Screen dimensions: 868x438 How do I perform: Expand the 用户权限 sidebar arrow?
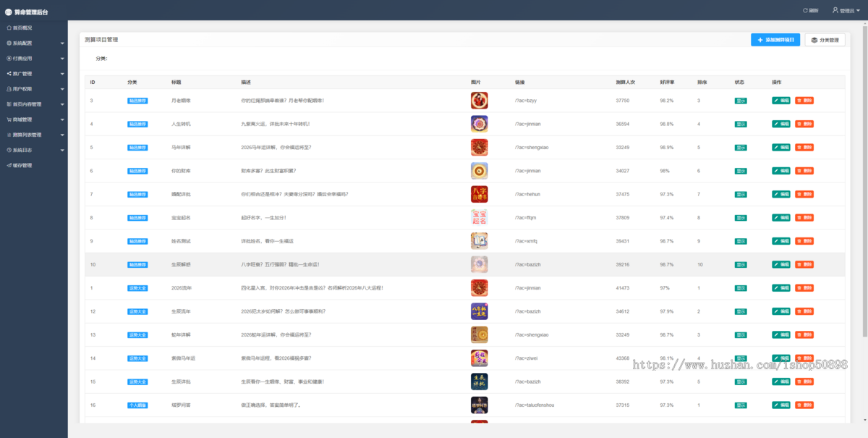62,89
